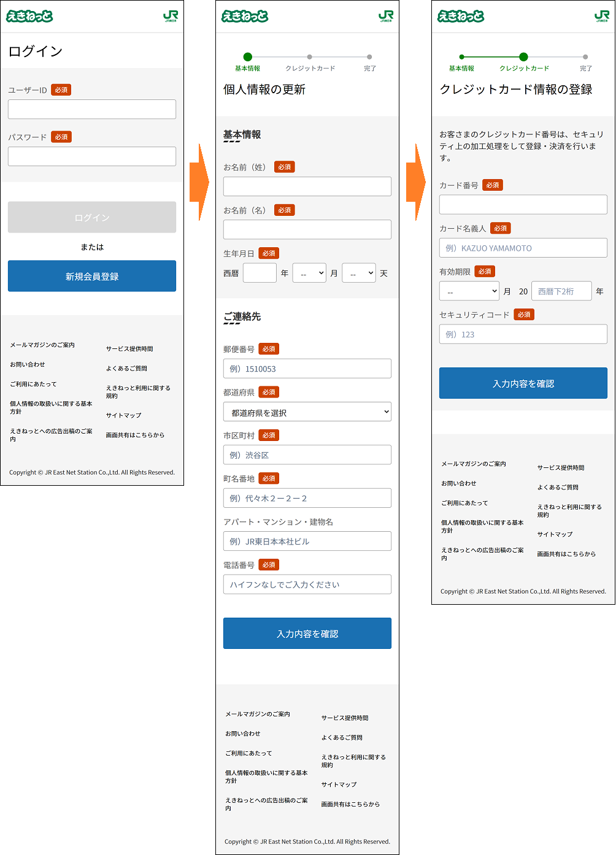The width and height of the screenshot is (616, 855).
Task: Open よくあるご質問 link in login screen footer
Action: 126,369
